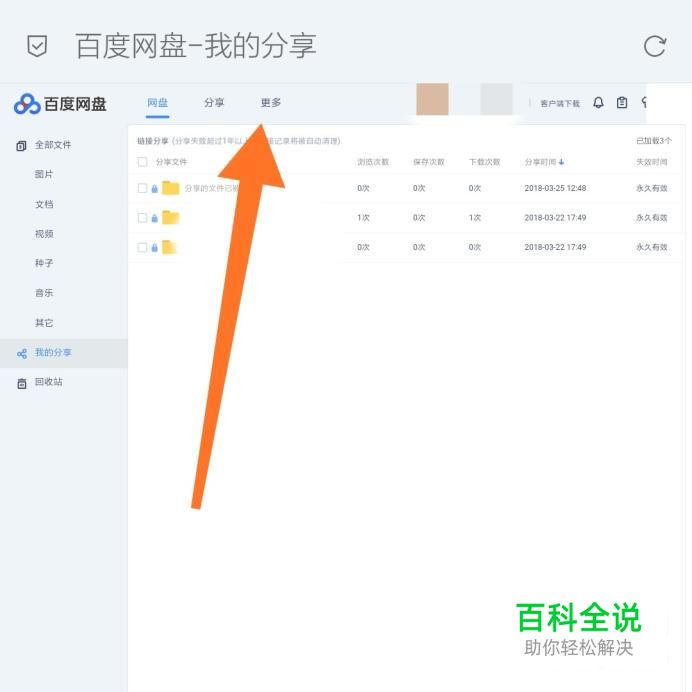Filter by 音乐 in sidebar
The width and height of the screenshot is (692, 692).
44,293
